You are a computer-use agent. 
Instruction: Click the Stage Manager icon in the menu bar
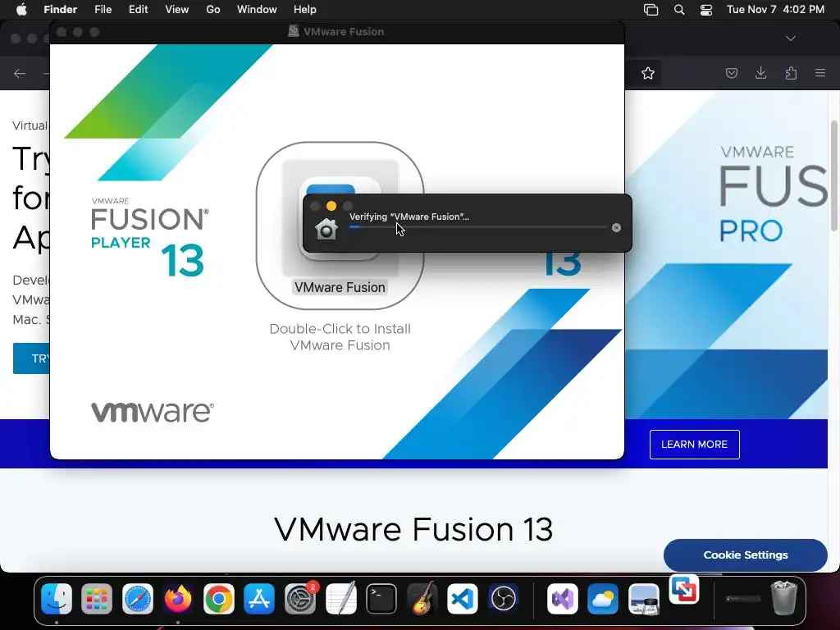tap(651, 10)
